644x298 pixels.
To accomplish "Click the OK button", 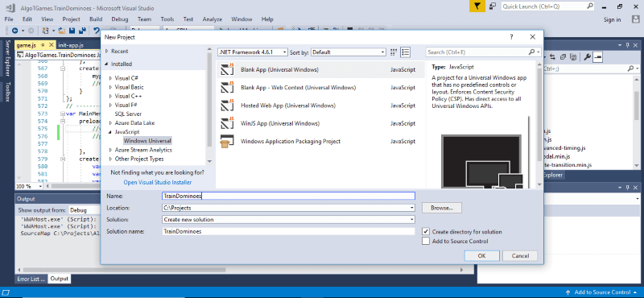I will 481,255.
